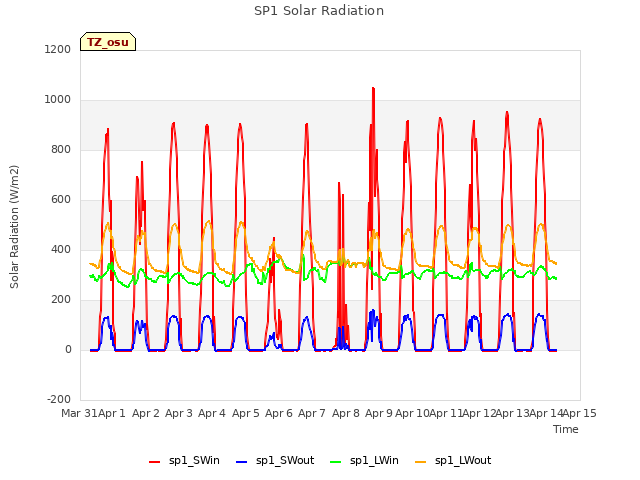Click the 800 y-axis tick label
Image resolution: width=640 pixels, height=480 pixels.
point(61,150)
